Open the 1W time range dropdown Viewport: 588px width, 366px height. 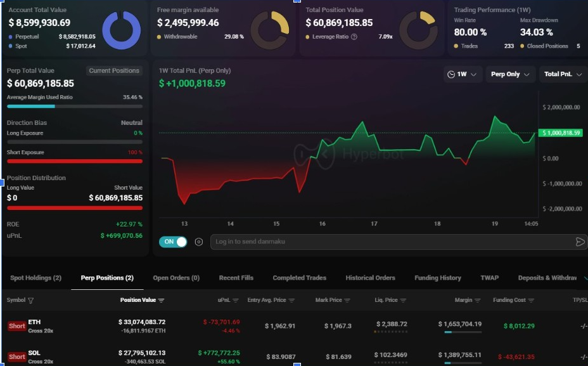[463, 74]
